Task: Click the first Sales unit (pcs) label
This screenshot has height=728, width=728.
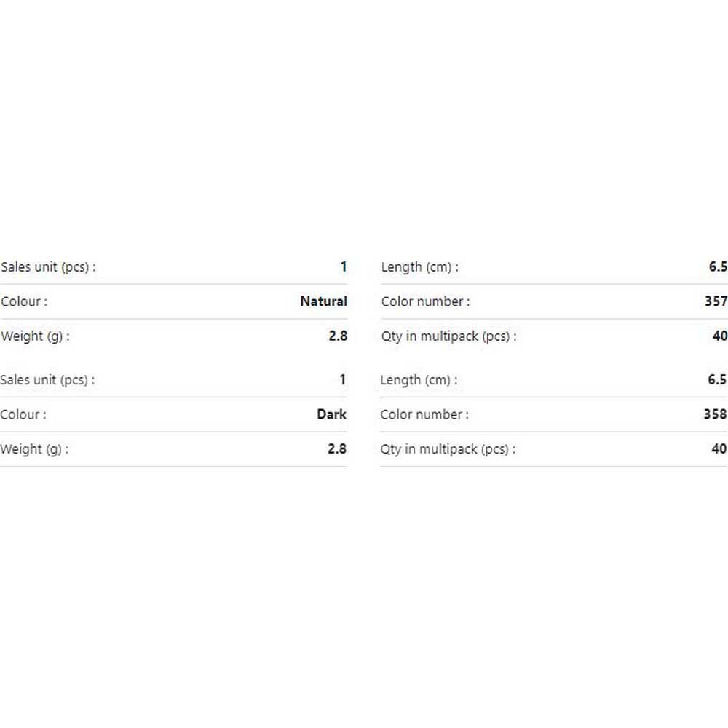Action: click(48, 267)
